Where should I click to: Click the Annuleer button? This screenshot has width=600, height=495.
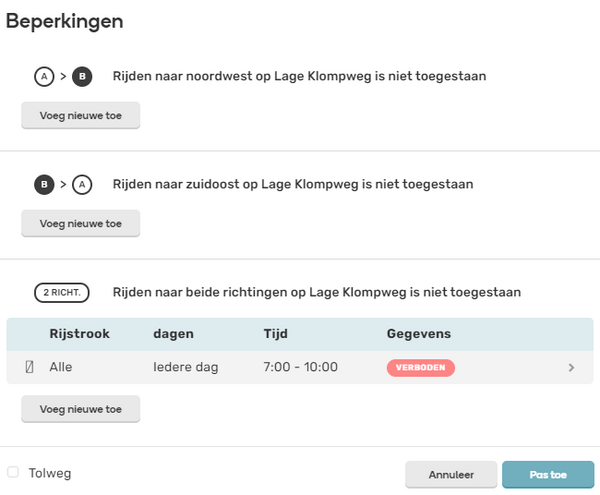click(451, 475)
